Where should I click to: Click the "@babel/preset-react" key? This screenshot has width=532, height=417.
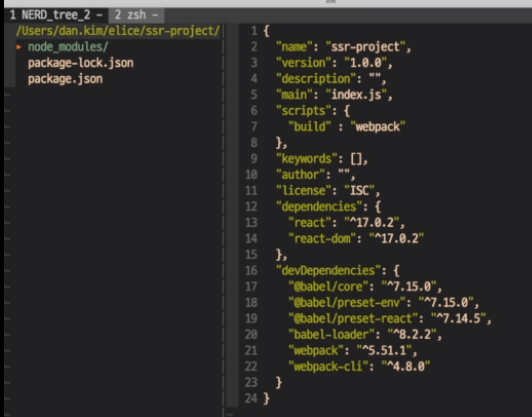[x=353, y=318]
